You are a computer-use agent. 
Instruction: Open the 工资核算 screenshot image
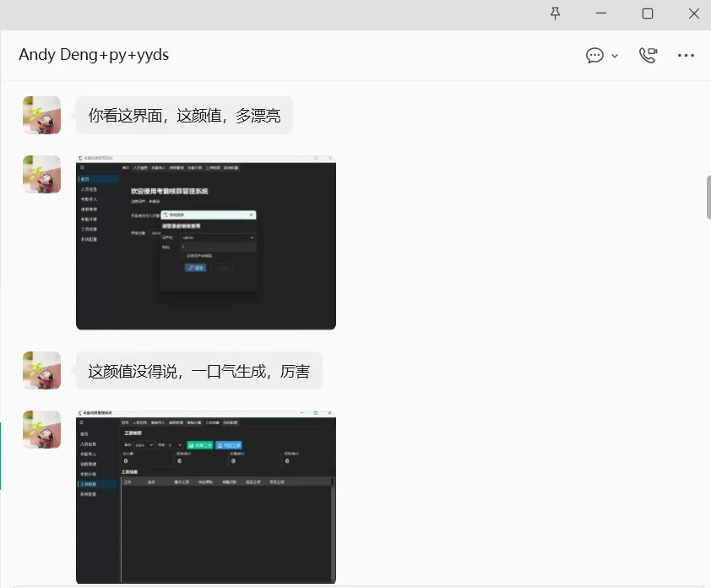[x=206, y=498]
